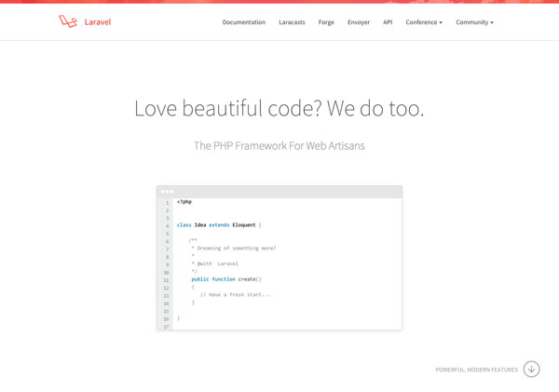
Task: Click the PHP Framework For Web Artisans subtitle
Action: pos(279,145)
